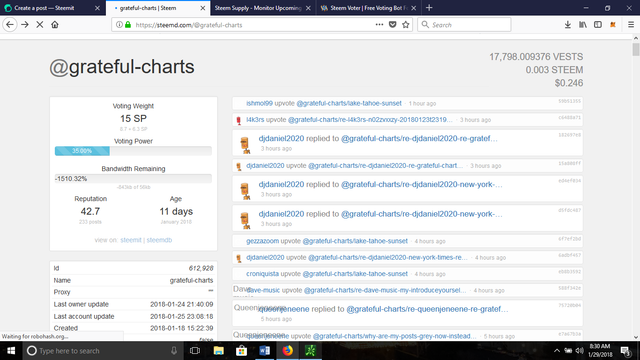
Task: Open the croniquista user link
Action: (x=262, y=274)
